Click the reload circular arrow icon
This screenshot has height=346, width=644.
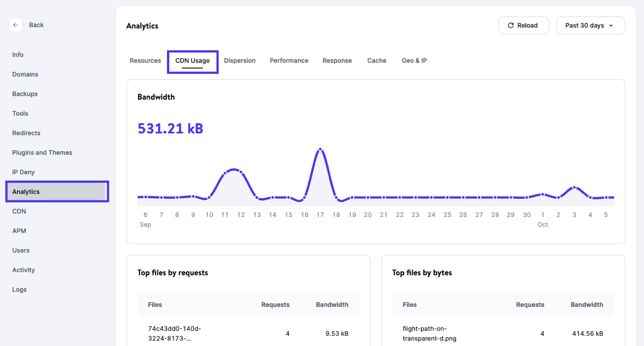tap(511, 25)
